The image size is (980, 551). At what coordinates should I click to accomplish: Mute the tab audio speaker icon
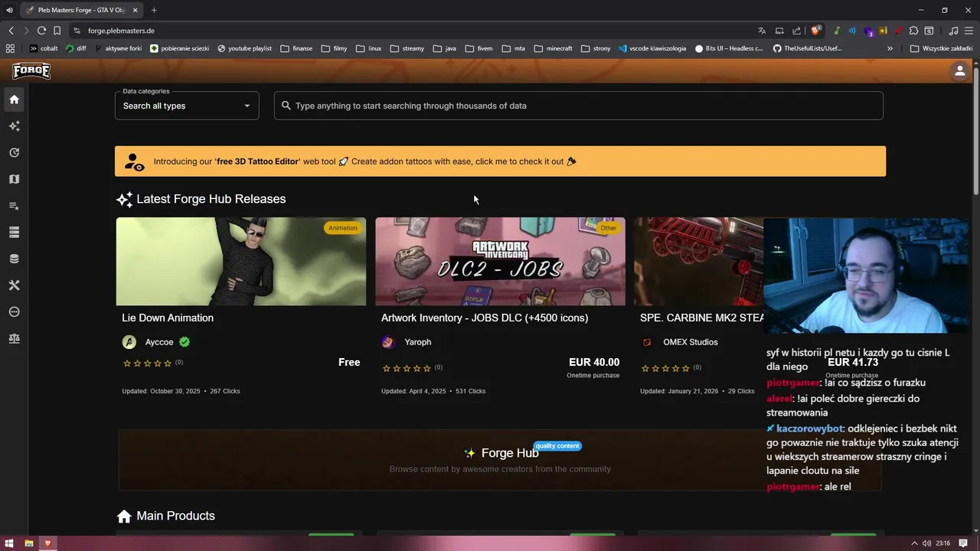9,10
